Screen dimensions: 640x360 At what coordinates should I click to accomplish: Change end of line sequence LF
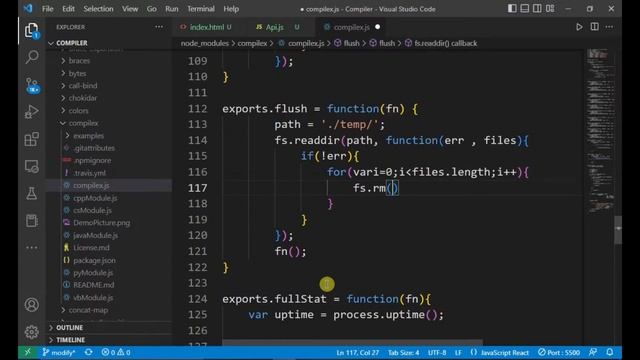[x=458, y=352]
